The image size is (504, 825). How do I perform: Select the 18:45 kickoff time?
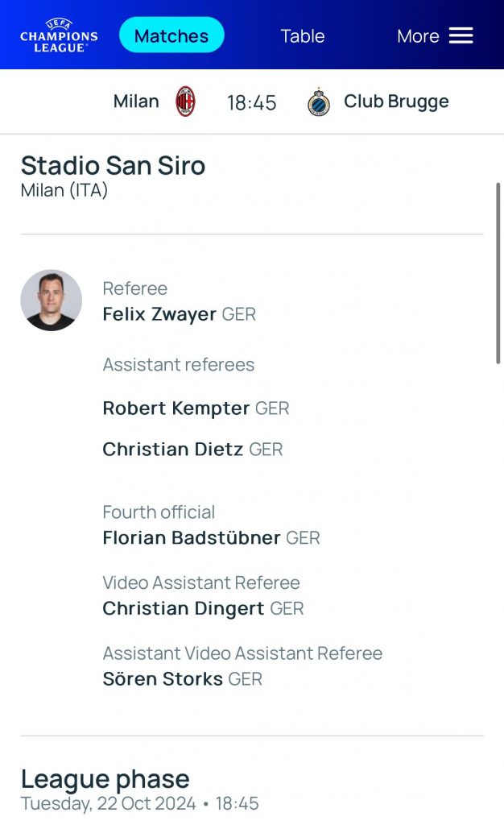pyautogui.click(x=252, y=102)
